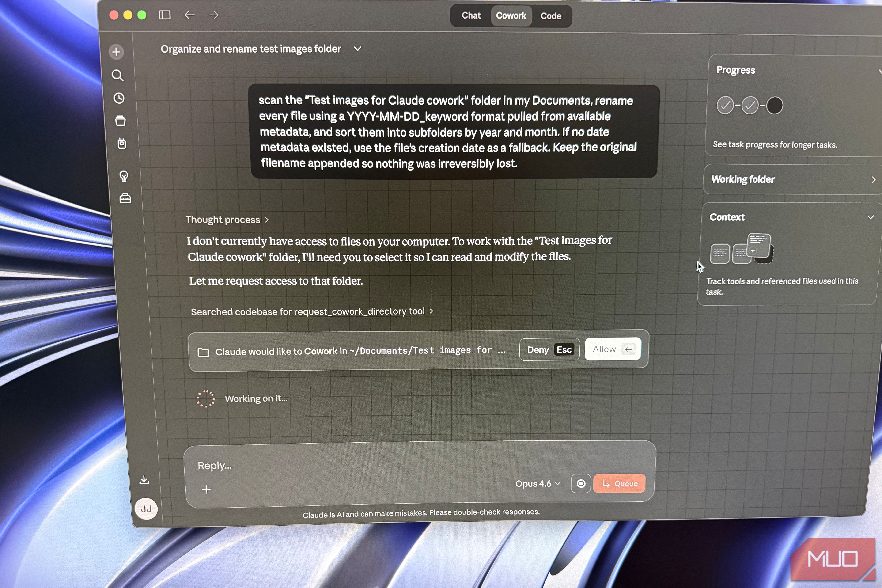Click the 'Claude is AI and can make mistakes' notice
The height and width of the screenshot is (588, 882).
point(421,513)
